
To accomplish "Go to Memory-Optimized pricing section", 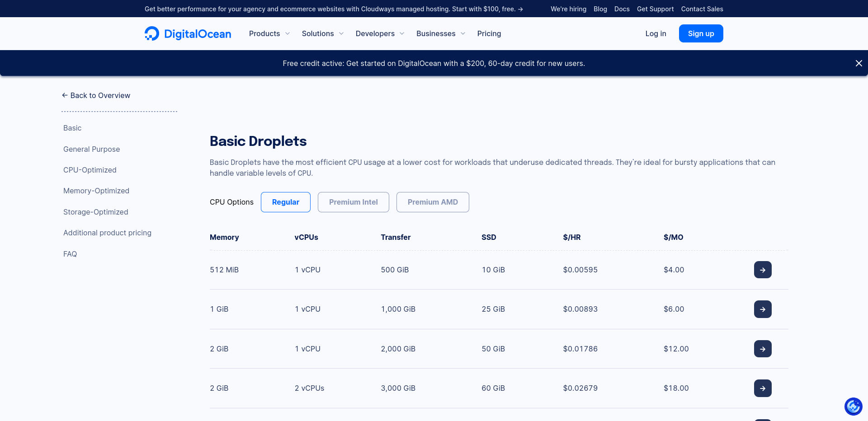I will click(96, 191).
